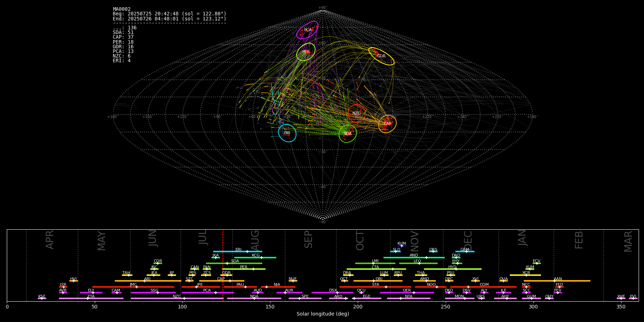The width and height of the screenshot is (644, 322).
Task: Select the LEO shower bar in timeline
Action: coord(418,263)
